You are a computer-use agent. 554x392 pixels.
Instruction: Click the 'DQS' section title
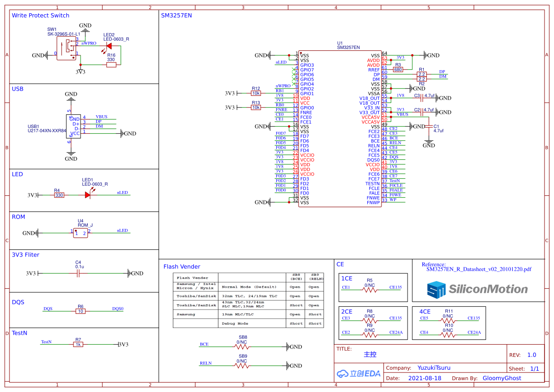click(x=18, y=302)
